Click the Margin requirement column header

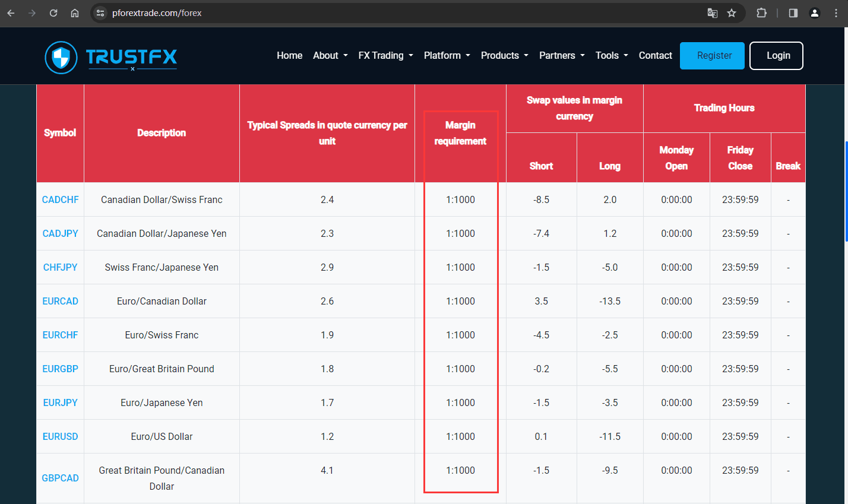click(460, 133)
